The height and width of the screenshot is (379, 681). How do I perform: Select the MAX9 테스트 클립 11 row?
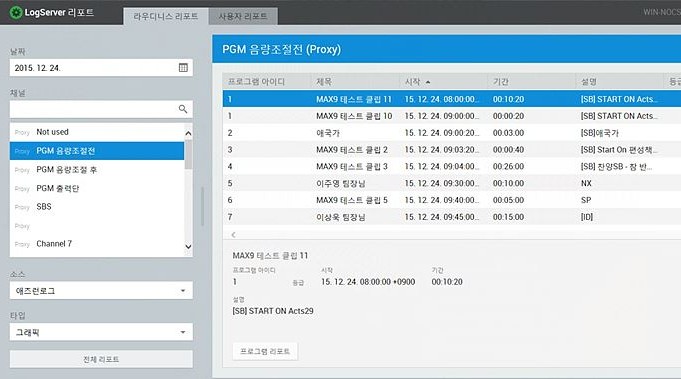point(452,99)
